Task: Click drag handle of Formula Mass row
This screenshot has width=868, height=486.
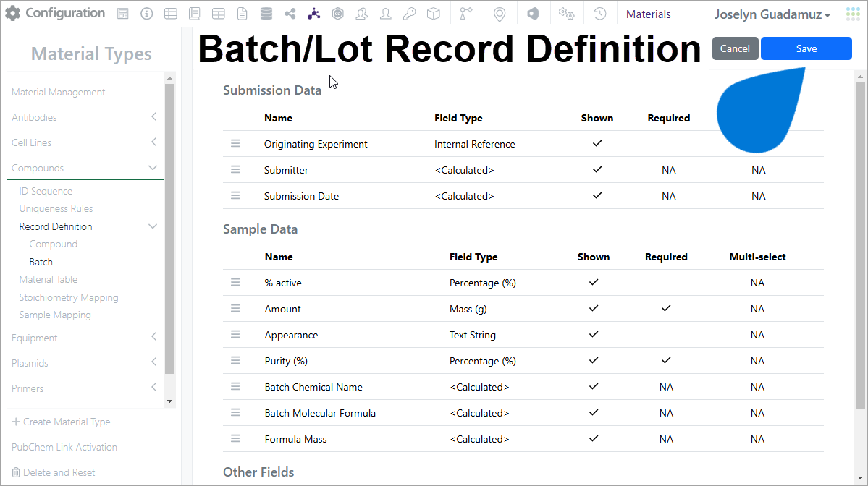Action: (235, 438)
